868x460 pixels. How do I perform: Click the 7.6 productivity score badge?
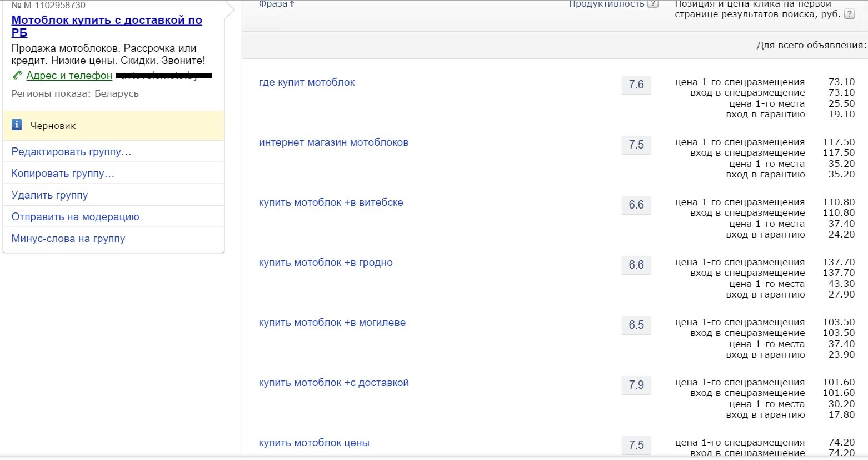point(636,85)
